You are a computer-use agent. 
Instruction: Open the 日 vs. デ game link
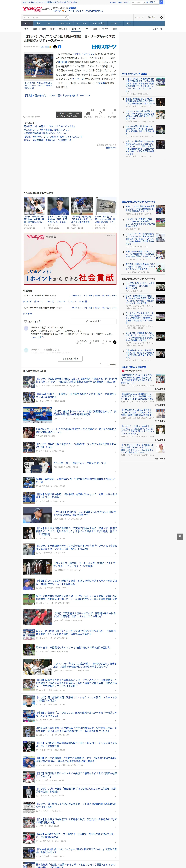(27, 302)
